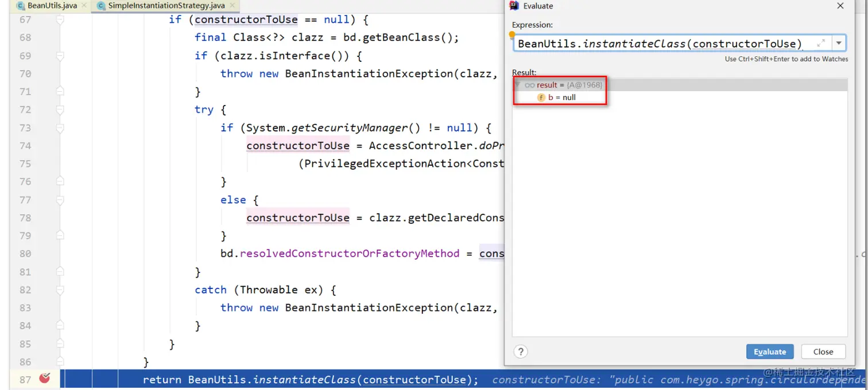This screenshot has height=390, width=868.
Task: Fold the try block at line 72
Action: point(60,110)
